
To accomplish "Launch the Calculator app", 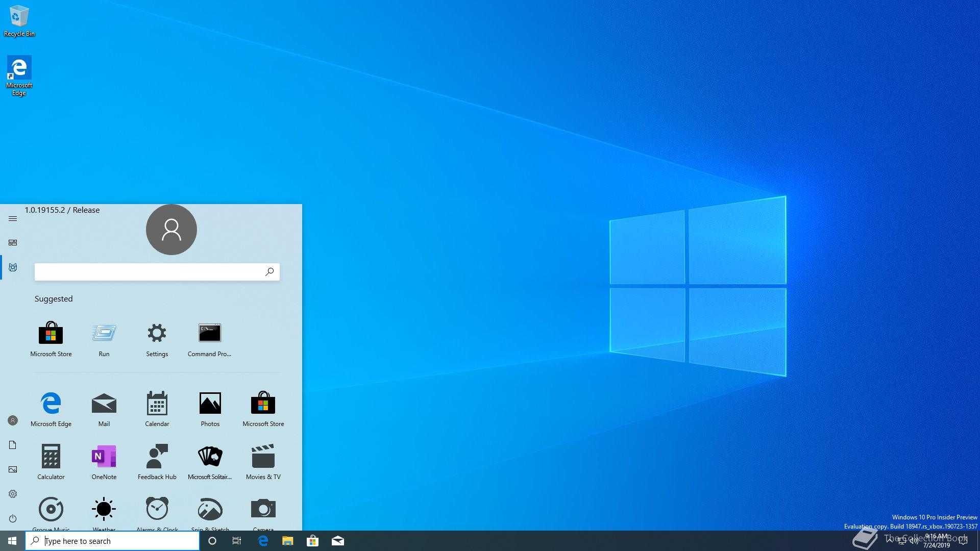I will pyautogui.click(x=51, y=462).
